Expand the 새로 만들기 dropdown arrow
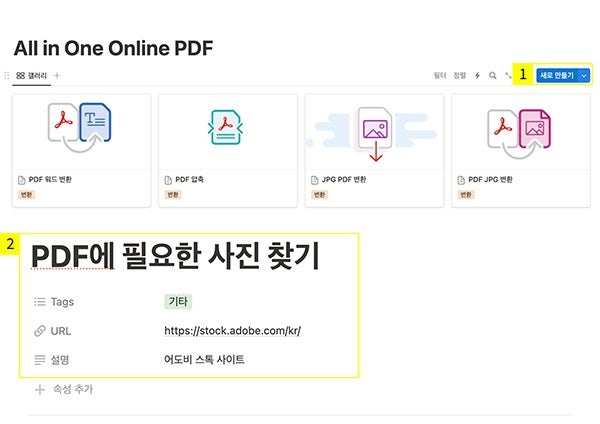600x424 pixels. point(584,76)
